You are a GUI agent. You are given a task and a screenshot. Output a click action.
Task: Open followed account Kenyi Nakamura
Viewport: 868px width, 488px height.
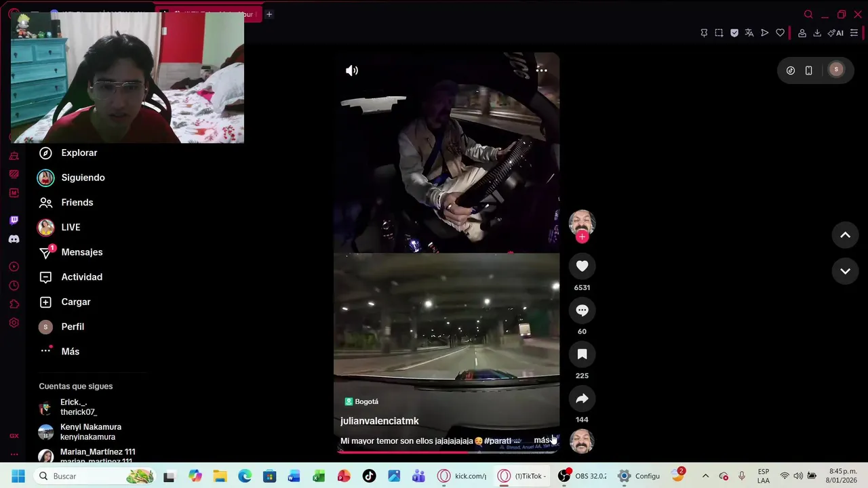(x=81, y=432)
